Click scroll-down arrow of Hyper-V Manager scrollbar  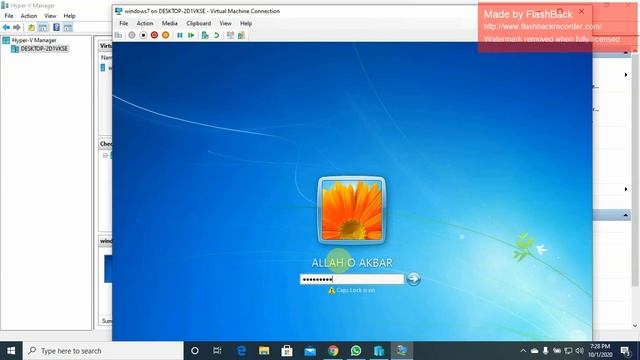tap(635, 326)
